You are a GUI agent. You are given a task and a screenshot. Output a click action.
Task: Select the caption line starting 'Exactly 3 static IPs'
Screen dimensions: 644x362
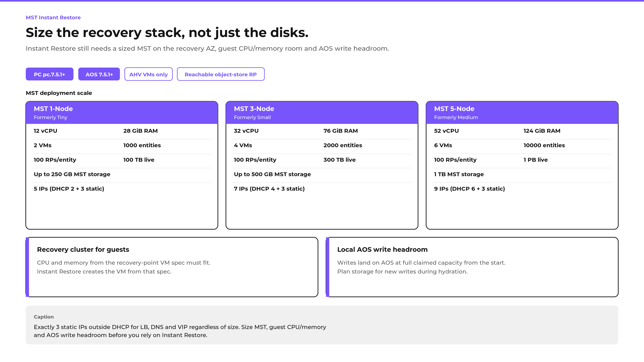click(180, 327)
